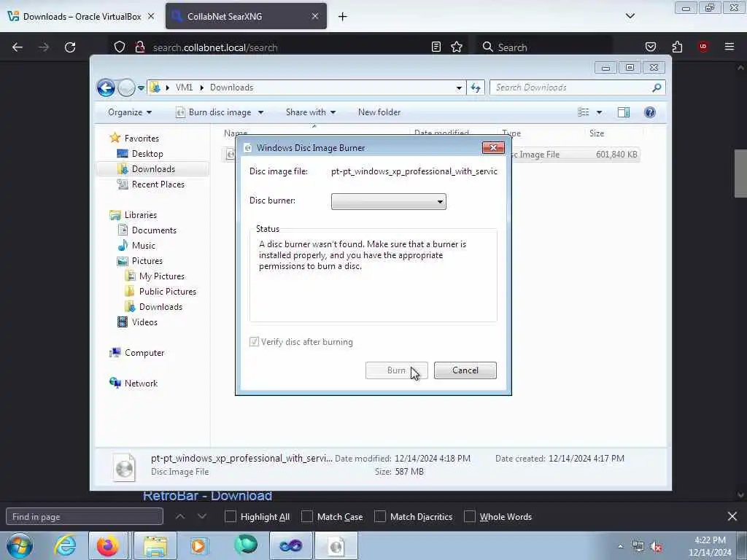The width and height of the screenshot is (747, 560).
Task: Toggle Verify disc after burning checkbox
Action: click(x=255, y=342)
